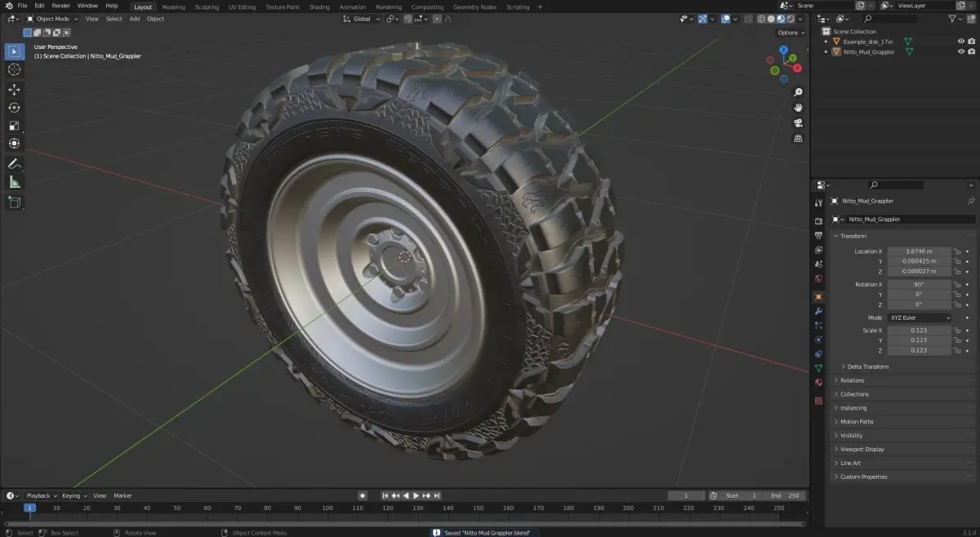The height and width of the screenshot is (537, 980).
Task: Toggle lock for Rotation X
Action: [x=959, y=284]
